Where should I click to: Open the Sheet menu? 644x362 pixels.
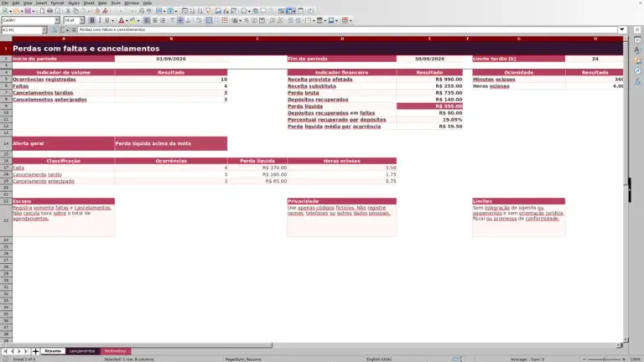tap(89, 3)
